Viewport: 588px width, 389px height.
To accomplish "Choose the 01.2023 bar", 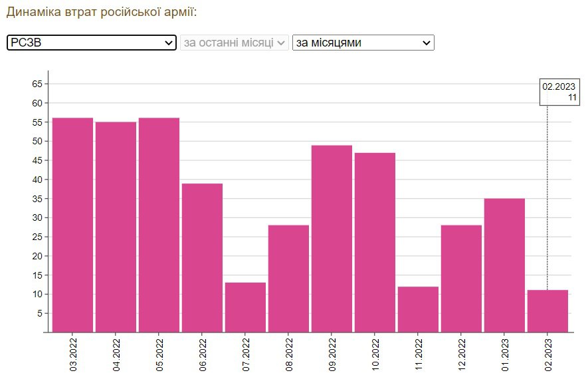I will click(x=504, y=265).
